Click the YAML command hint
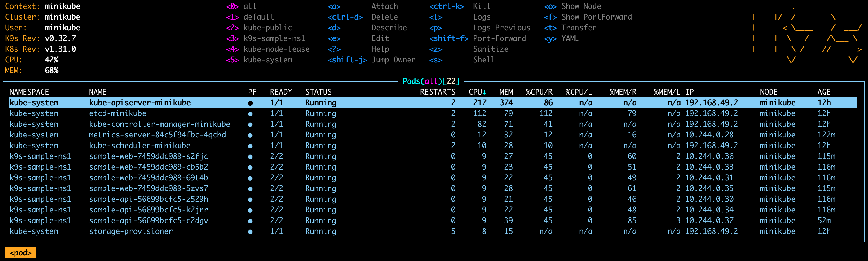The height and width of the screenshot is (261, 868). click(x=570, y=39)
